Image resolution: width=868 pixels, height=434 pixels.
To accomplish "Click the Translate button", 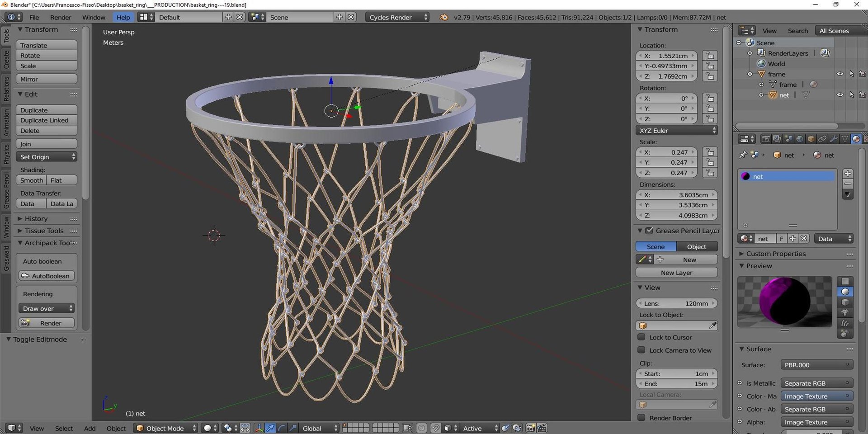I will (x=47, y=45).
